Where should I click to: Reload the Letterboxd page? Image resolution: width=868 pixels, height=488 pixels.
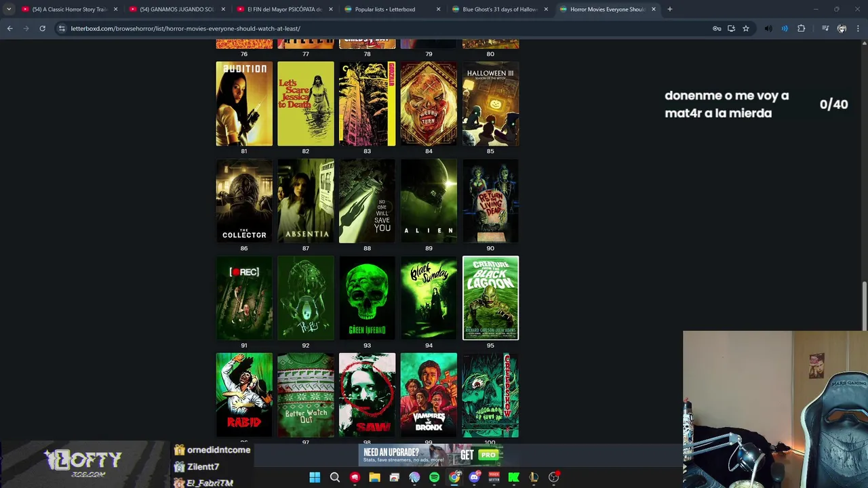point(42,28)
